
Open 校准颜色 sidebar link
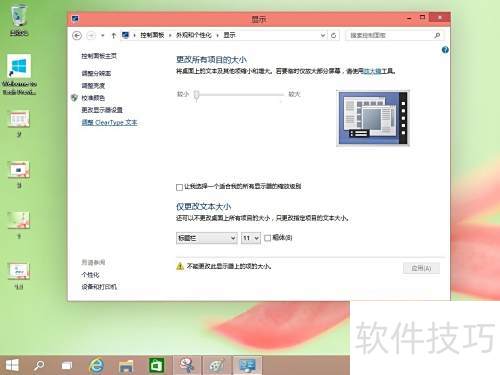(x=93, y=98)
